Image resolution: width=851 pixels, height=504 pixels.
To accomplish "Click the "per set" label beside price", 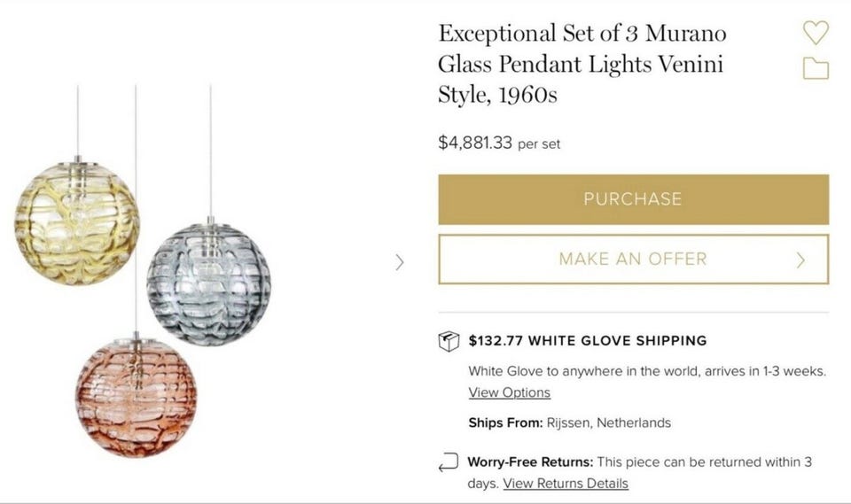I will coord(539,143).
